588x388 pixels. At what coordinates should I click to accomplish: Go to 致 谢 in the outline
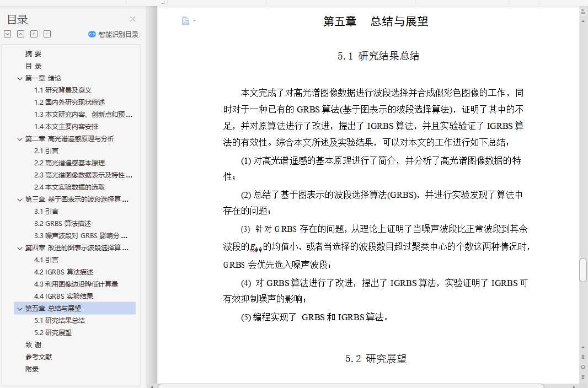click(34, 345)
